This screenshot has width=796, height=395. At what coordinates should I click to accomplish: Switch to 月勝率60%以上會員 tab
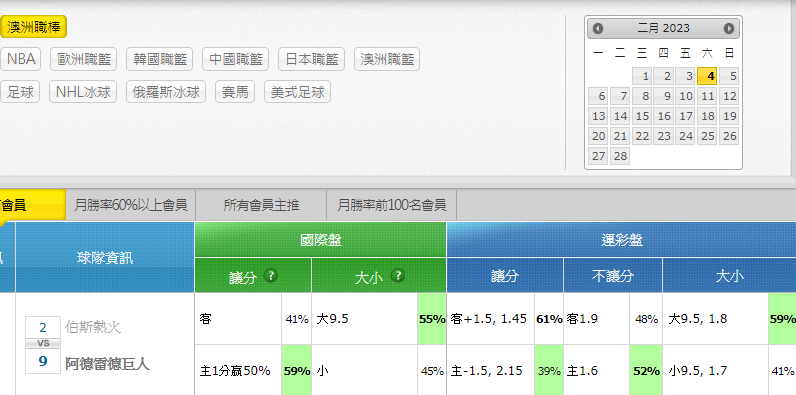(131, 205)
